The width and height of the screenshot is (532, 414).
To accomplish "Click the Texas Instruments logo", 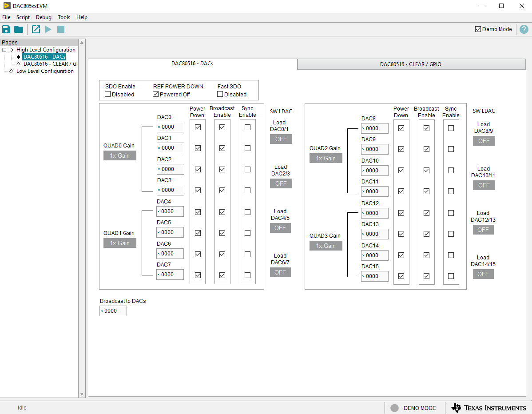I will [488, 408].
